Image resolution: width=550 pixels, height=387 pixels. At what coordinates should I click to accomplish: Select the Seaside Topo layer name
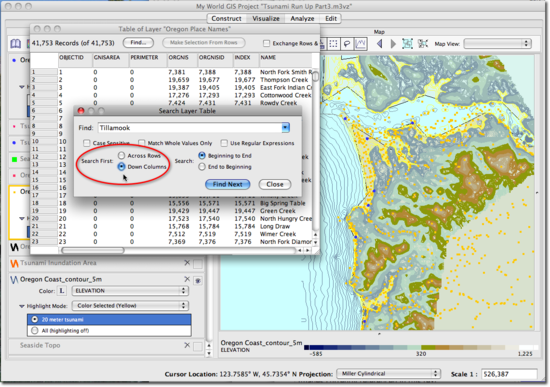(40, 346)
